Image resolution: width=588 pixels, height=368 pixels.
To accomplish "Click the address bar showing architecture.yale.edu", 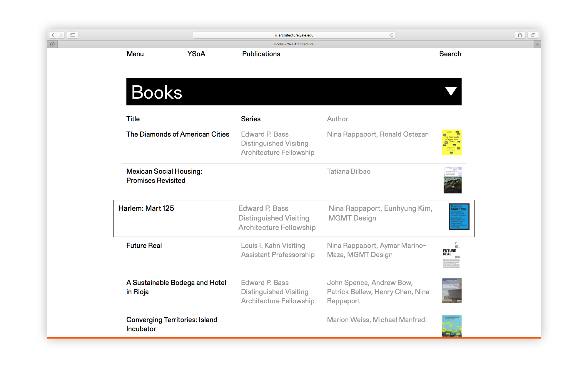I will point(294,35).
